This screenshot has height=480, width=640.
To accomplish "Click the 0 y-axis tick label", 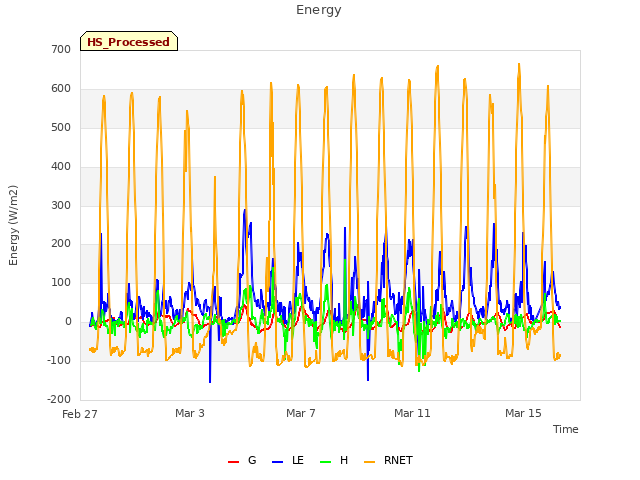I will click(x=68, y=322).
